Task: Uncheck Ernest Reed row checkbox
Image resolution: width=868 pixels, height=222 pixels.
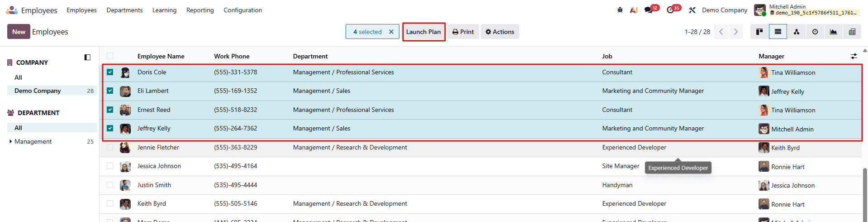Action: pos(110,110)
